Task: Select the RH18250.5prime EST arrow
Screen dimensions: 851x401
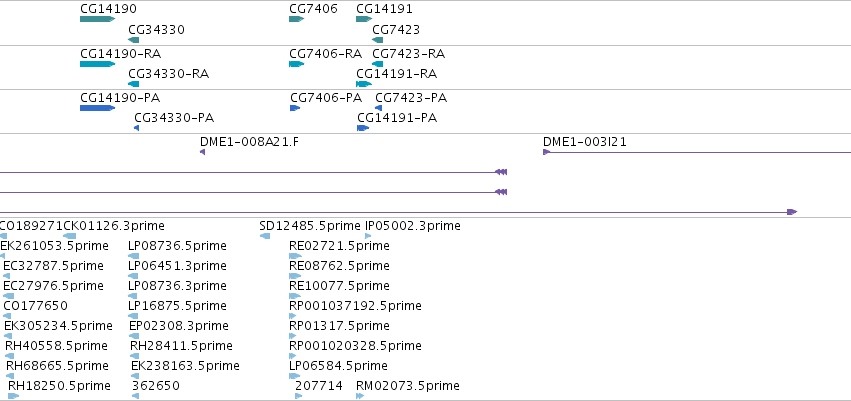Action: (x=14, y=396)
